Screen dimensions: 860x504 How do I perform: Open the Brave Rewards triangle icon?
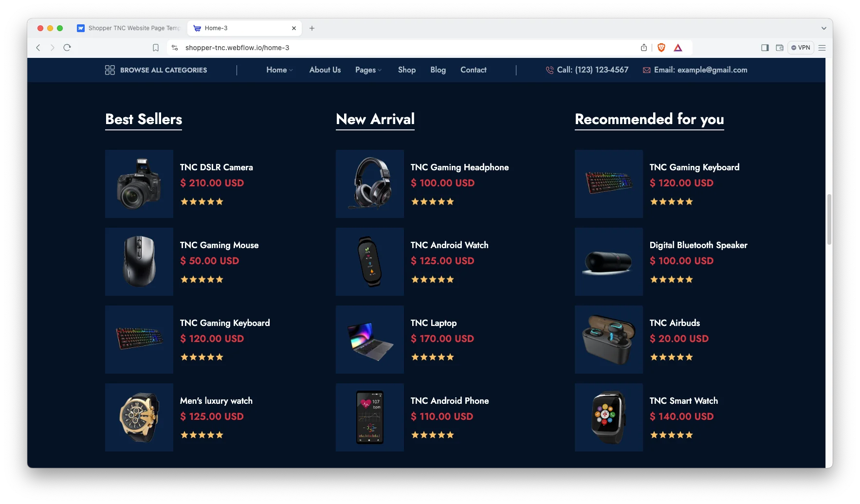678,48
